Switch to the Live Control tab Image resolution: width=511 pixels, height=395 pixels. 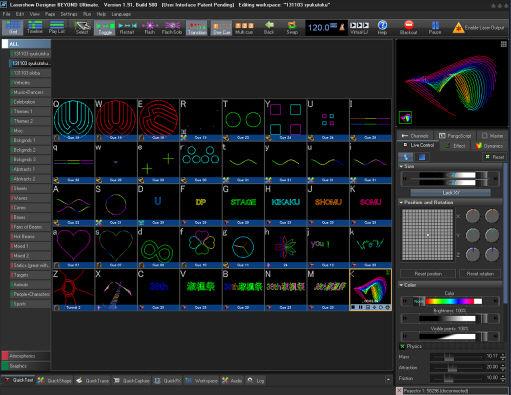tap(419, 145)
